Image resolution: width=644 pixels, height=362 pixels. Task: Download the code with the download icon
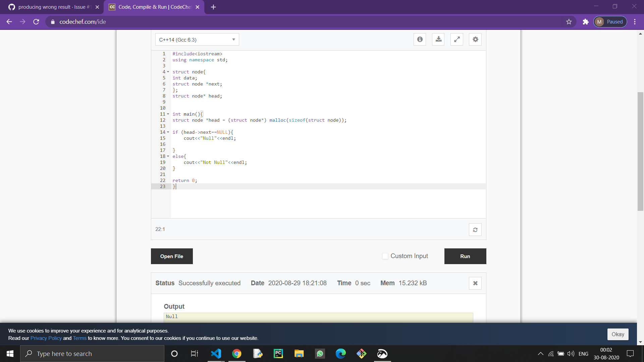click(x=438, y=40)
